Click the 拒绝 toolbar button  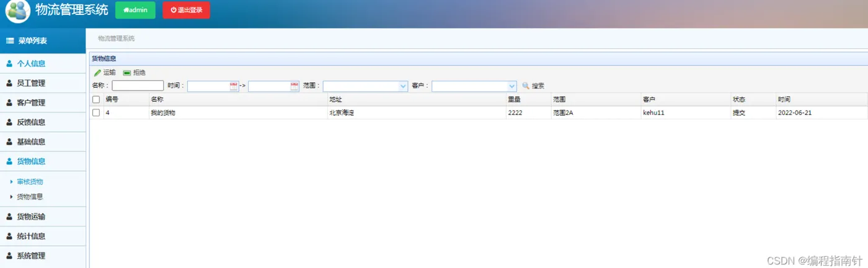[x=135, y=73]
